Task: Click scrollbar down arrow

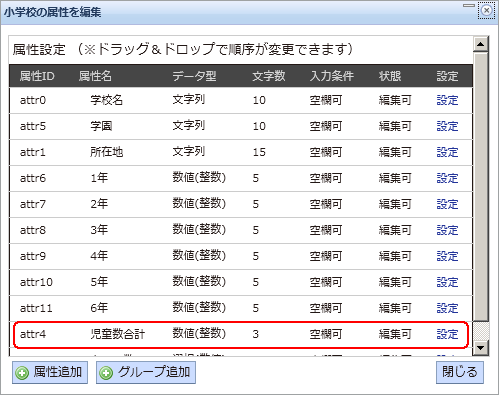Action: pos(480,348)
